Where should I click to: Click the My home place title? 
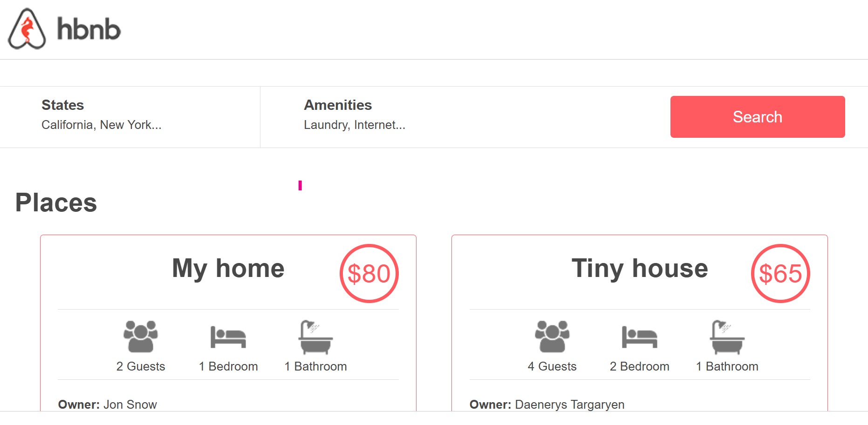228,269
